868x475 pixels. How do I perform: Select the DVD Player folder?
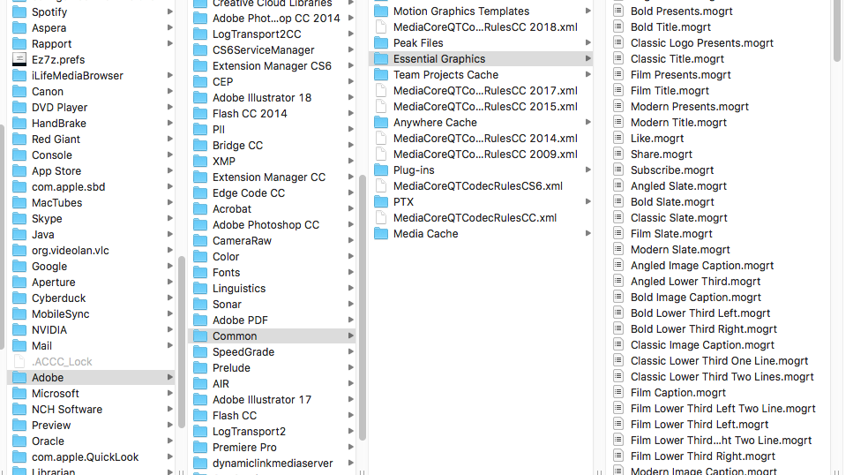coord(92,108)
